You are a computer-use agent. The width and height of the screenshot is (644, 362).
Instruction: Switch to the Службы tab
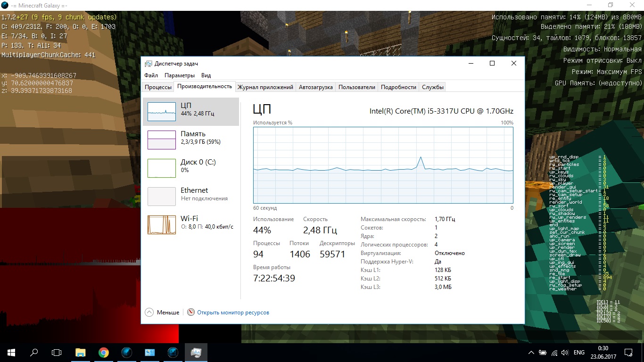432,87
